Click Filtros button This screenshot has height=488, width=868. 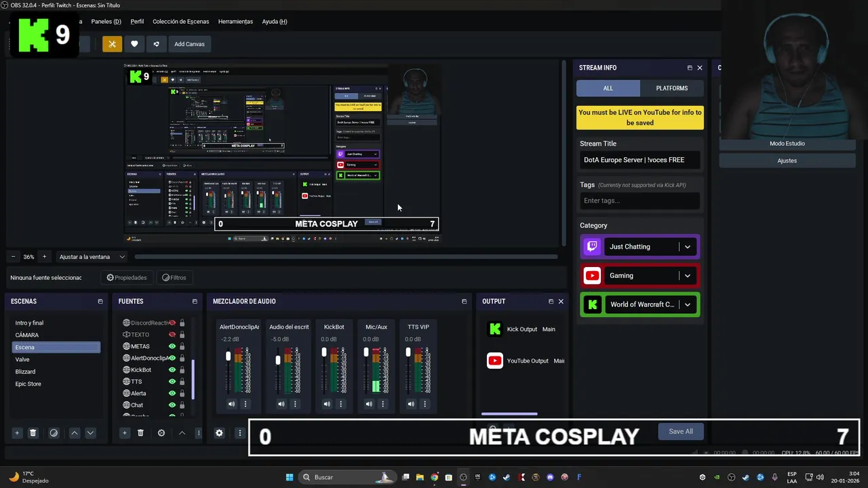coord(174,277)
